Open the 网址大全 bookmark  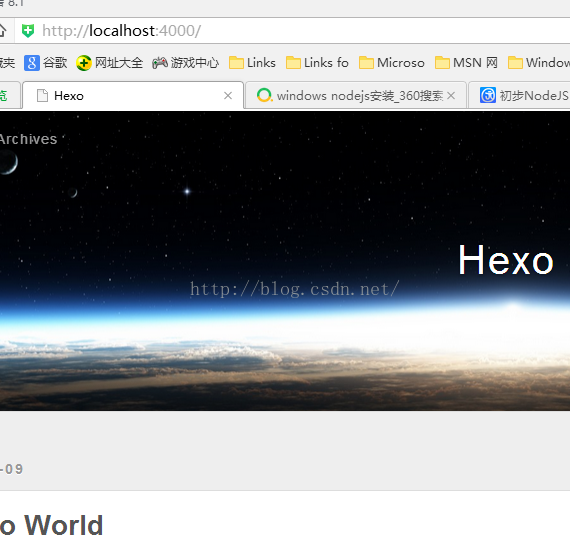(109, 63)
